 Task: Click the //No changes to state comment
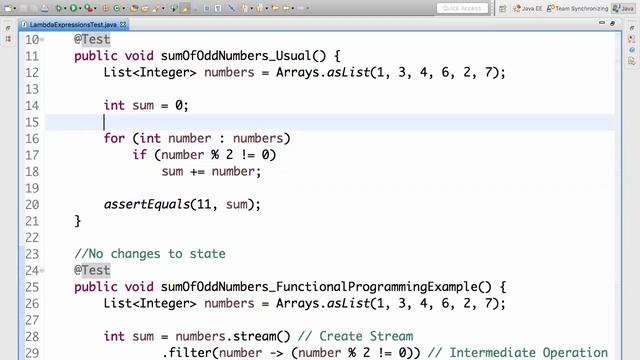click(150, 254)
